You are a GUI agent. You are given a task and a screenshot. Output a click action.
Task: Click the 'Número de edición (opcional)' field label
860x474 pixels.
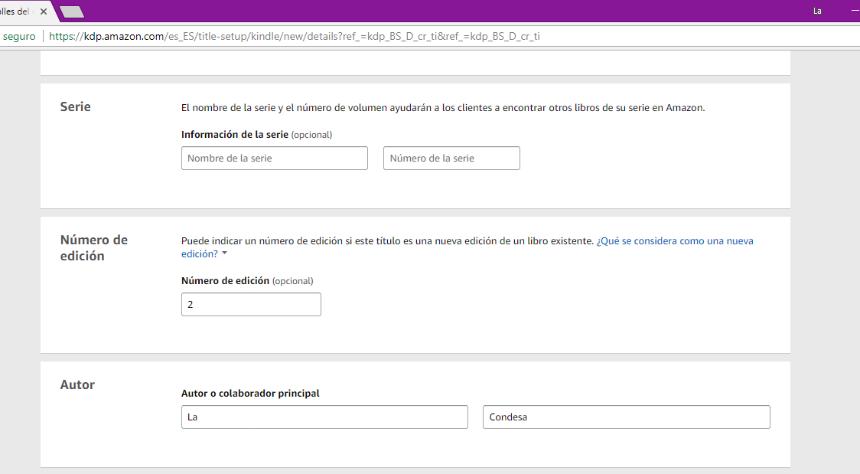[x=247, y=280]
